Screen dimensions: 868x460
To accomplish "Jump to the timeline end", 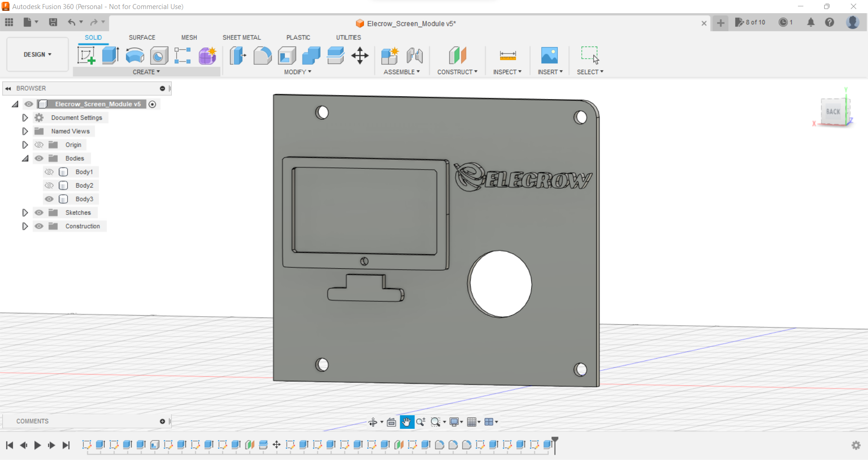I will [66, 445].
